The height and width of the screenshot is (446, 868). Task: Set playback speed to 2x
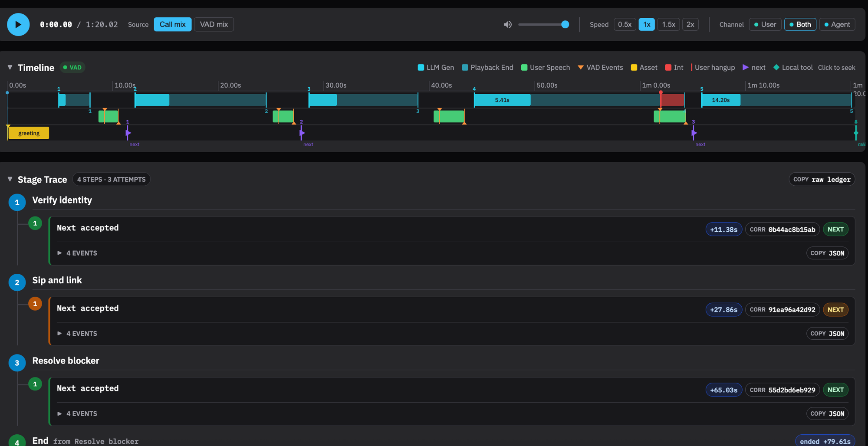click(690, 24)
